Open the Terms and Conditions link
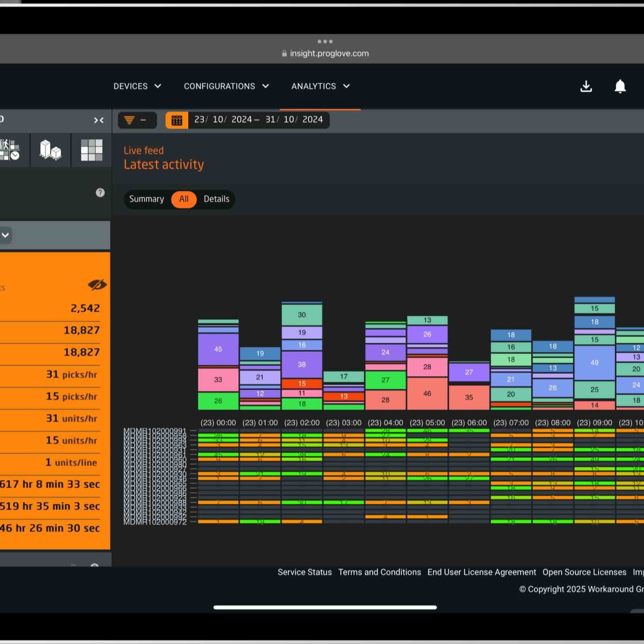Viewport: 644px width, 644px height. pyautogui.click(x=379, y=572)
